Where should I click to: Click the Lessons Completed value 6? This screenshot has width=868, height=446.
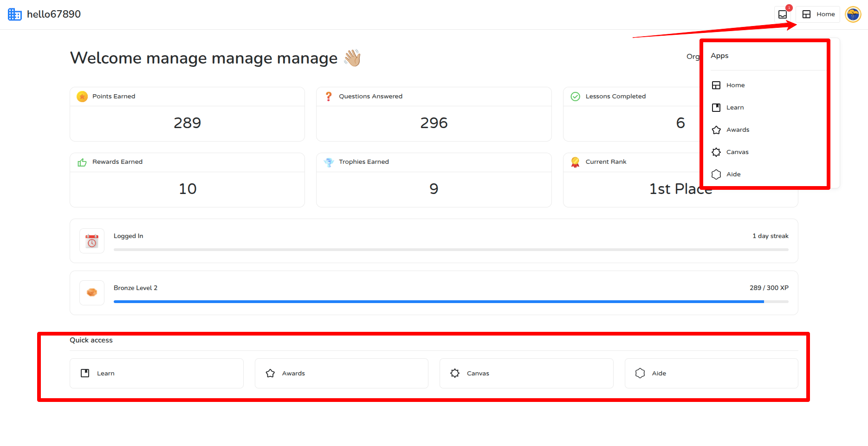tap(680, 123)
